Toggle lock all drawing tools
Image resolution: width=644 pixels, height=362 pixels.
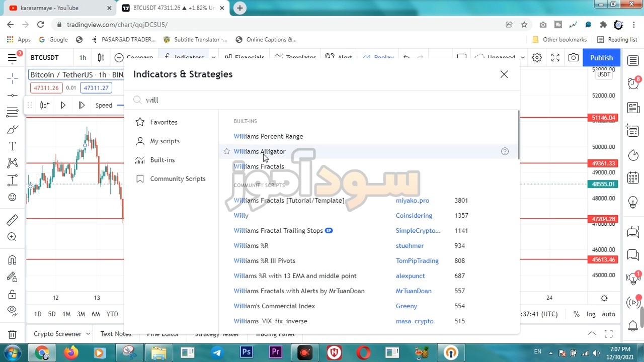13,294
